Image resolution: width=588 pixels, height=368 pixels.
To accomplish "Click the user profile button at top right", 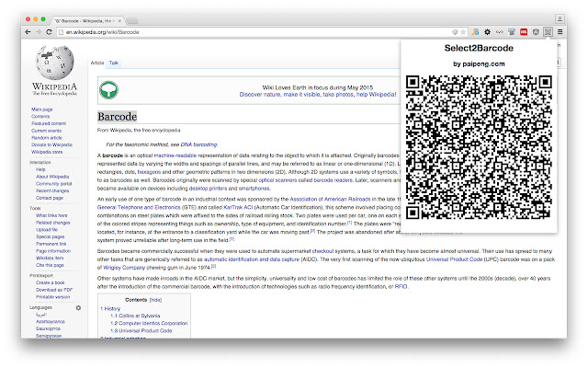I will tap(560, 18).
